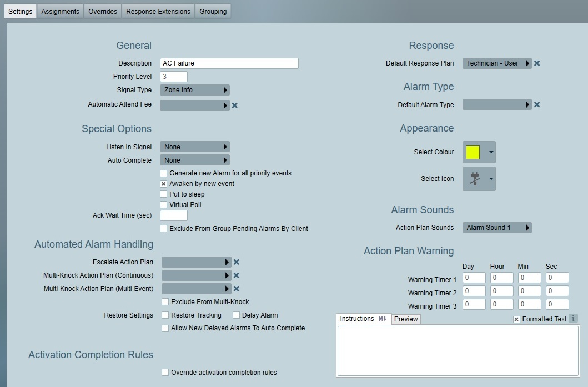Image resolution: width=588 pixels, height=387 pixels.
Task: Click the Ack Wait Time (sec) field
Action: (174, 215)
